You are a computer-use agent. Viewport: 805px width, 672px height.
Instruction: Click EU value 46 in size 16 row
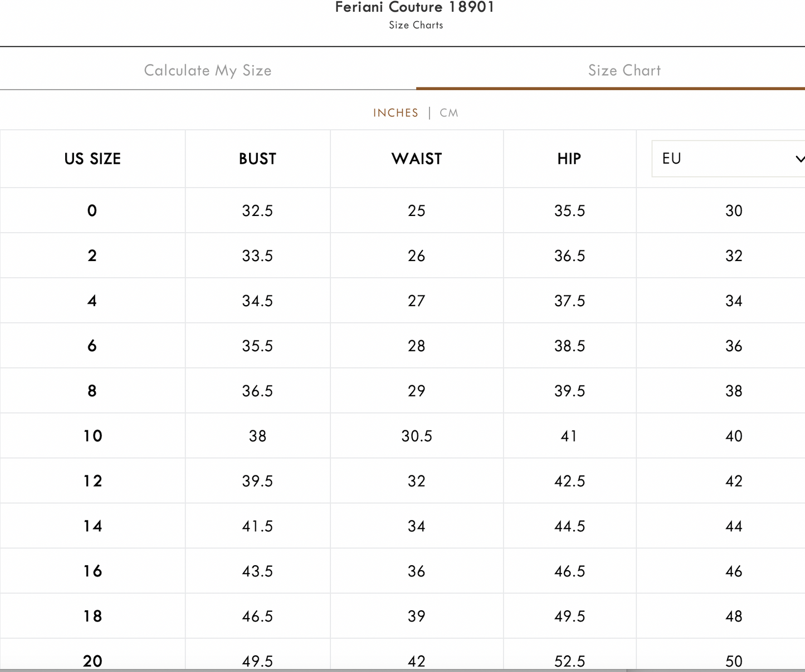point(734,571)
